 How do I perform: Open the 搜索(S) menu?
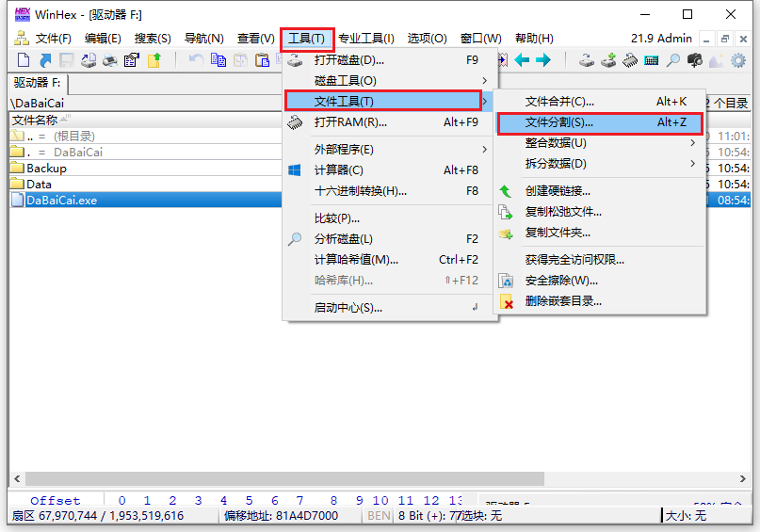click(x=153, y=39)
